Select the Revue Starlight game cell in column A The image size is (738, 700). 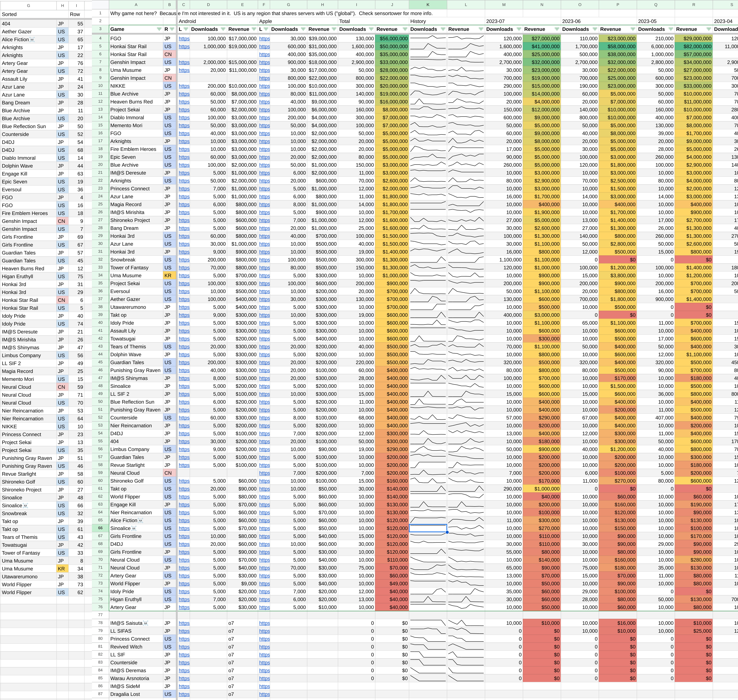coord(136,465)
